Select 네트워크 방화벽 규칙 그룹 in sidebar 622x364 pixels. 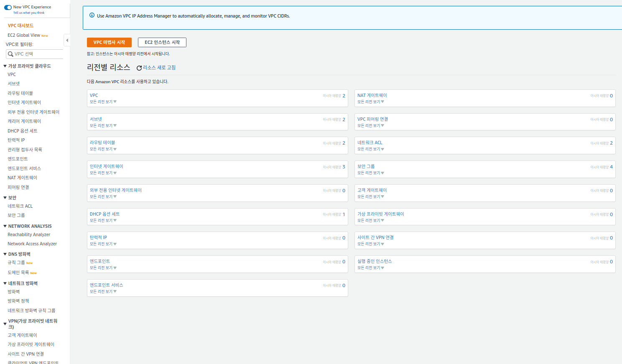click(x=31, y=311)
